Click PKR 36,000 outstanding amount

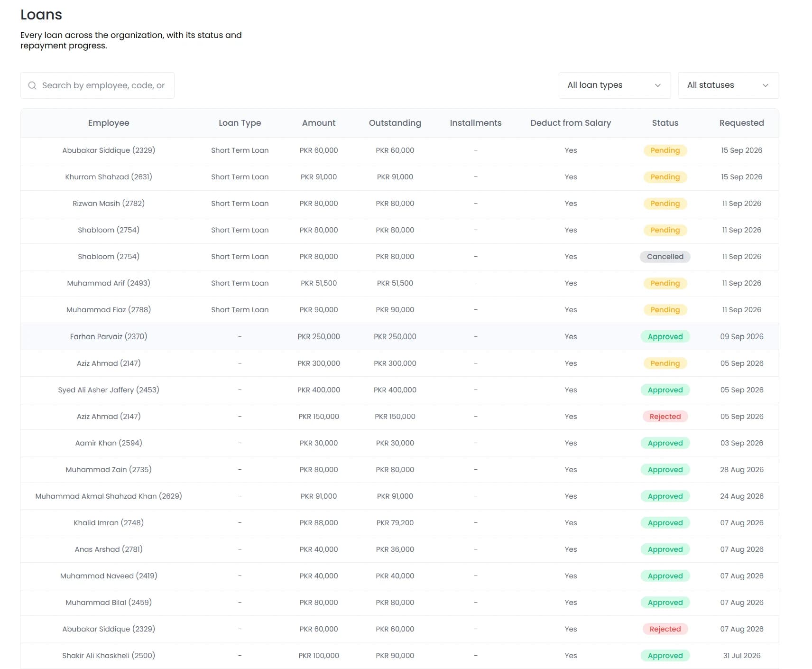[395, 549]
